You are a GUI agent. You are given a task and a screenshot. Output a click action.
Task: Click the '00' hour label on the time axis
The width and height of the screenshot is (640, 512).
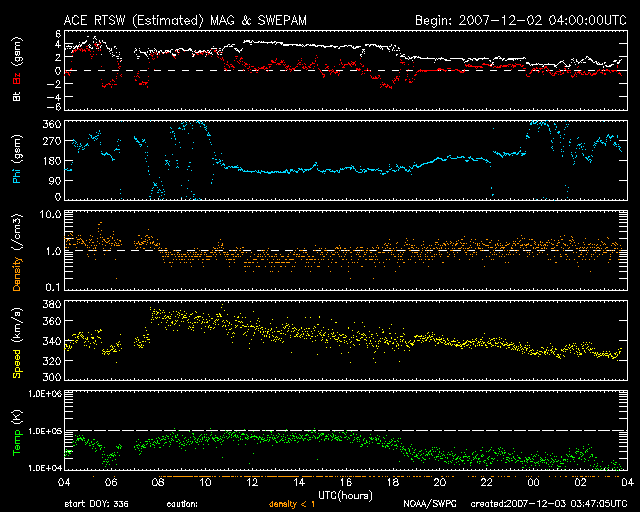533,483
